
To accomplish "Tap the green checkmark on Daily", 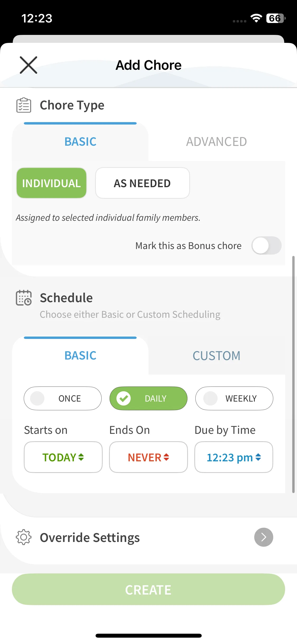I will (124, 398).
